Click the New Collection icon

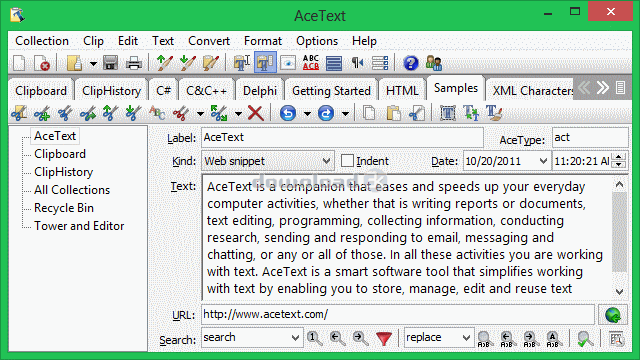19,63
